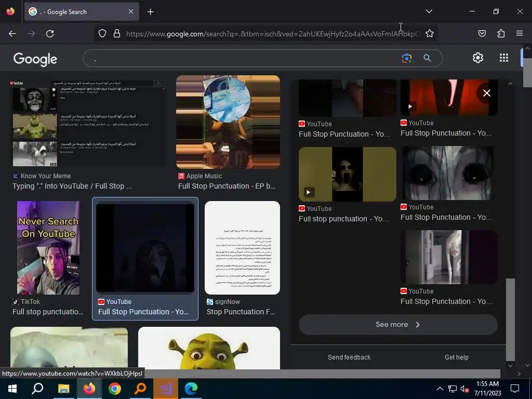Open Windows taskbar search
The image size is (532, 399).
coord(37,389)
